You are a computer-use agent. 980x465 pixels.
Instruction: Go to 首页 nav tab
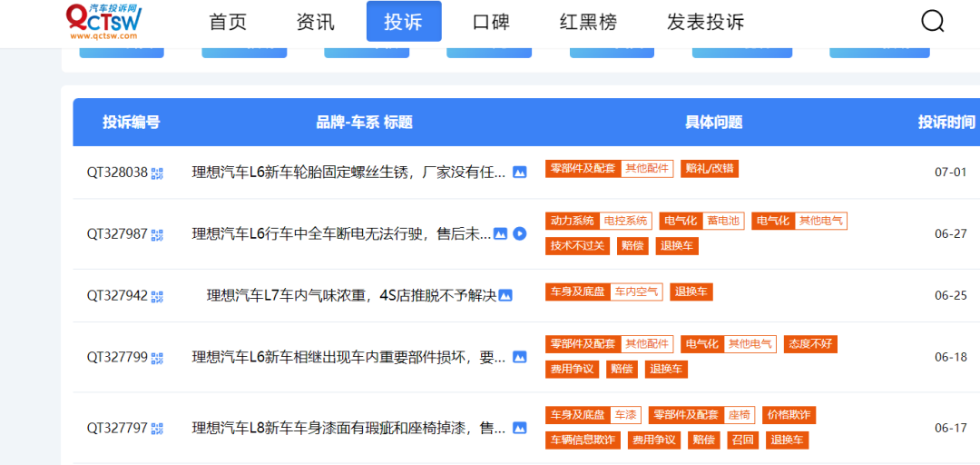click(x=228, y=22)
